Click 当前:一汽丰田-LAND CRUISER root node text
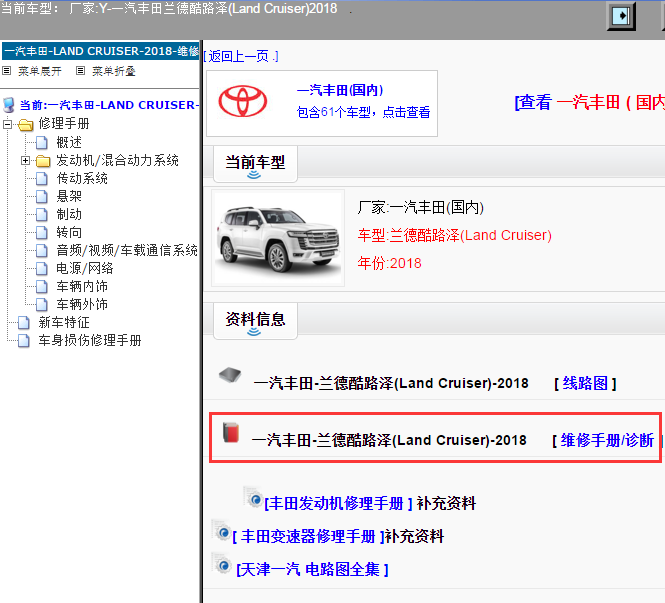665x603 pixels. [109, 105]
